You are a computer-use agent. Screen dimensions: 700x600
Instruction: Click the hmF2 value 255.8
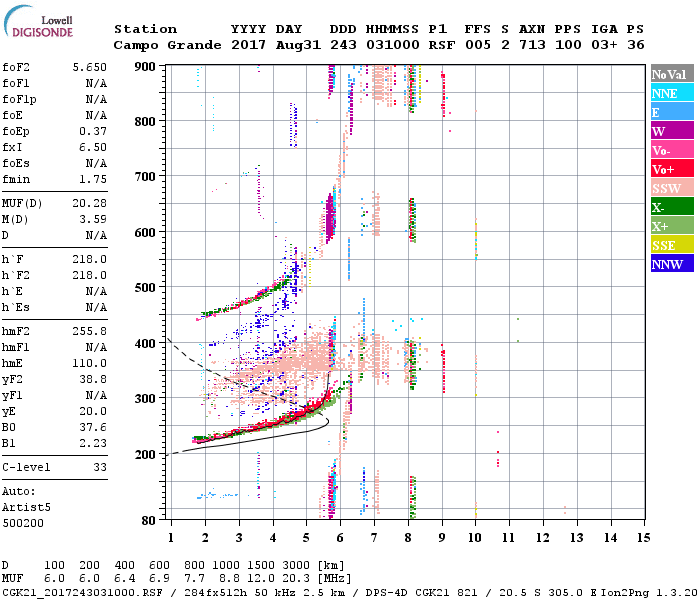90,329
